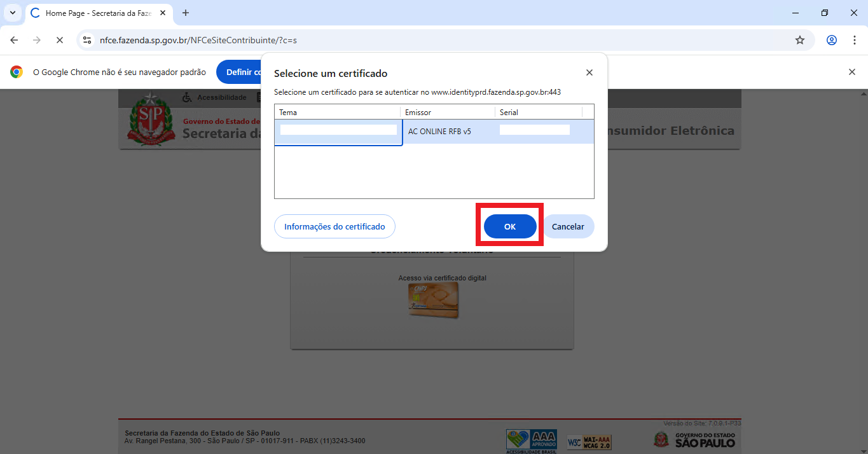Close the Selecione um certificado dialog
Screen dimensions: 868x454
click(589, 73)
